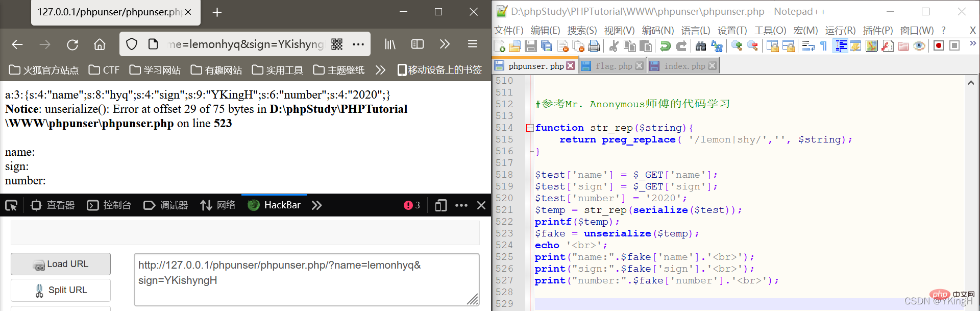Click the Save icon in Notepad++ toolbar
Image resolution: width=980 pixels, height=311 pixels.
pos(531,46)
